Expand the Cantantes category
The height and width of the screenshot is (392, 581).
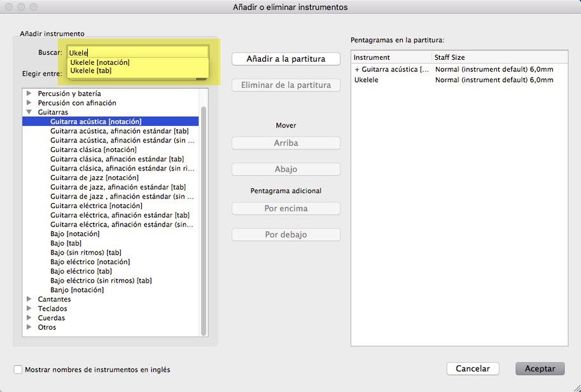click(x=29, y=299)
